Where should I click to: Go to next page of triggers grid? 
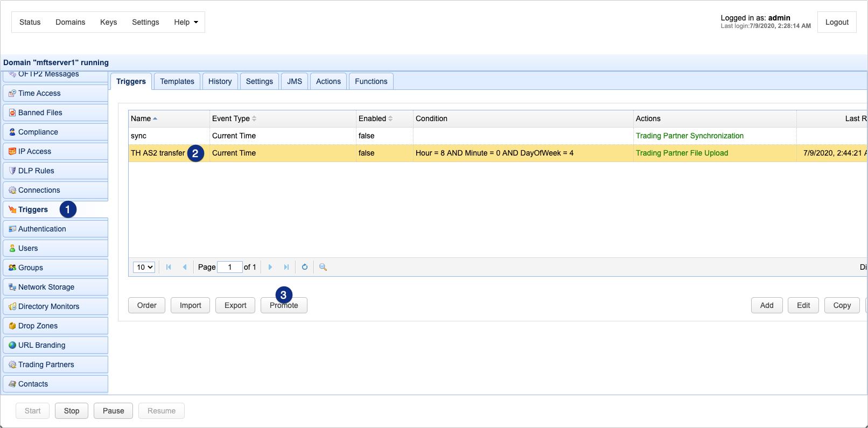270,267
